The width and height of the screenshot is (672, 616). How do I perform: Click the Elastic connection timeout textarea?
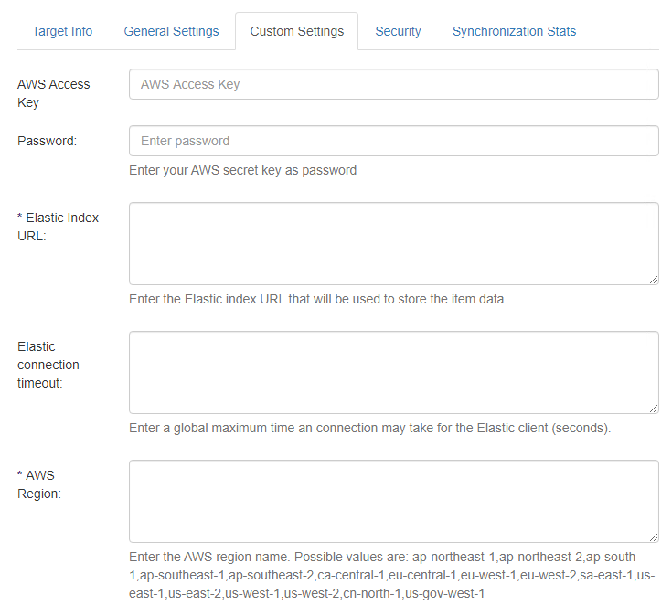(393, 372)
